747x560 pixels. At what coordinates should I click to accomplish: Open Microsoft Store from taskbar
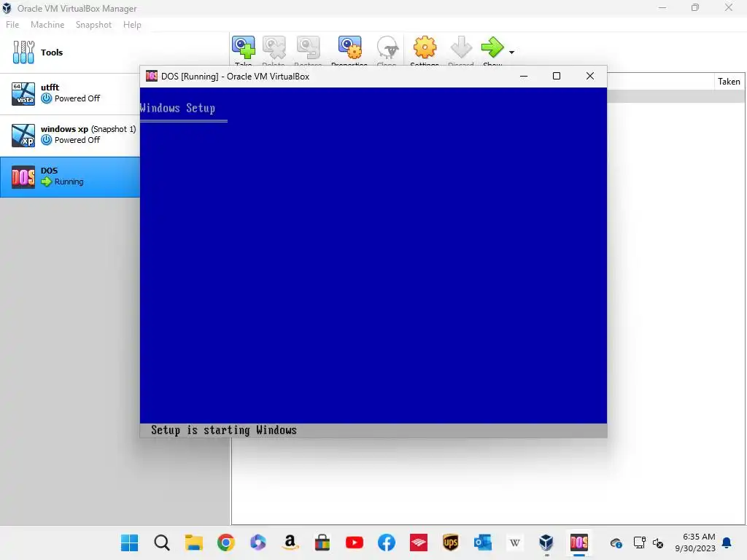pyautogui.click(x=322, y=542)
